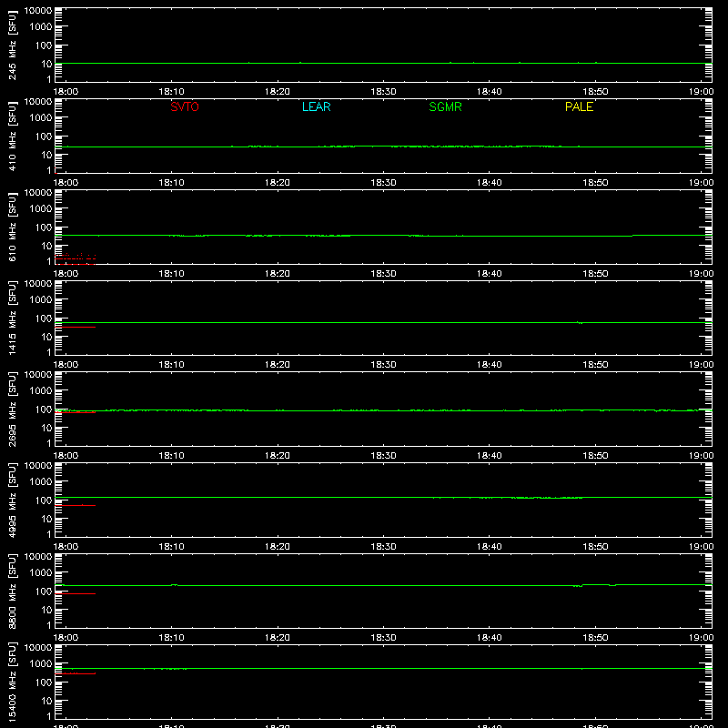Image resolution: width=728 pixels, height=728 pixels.
Task: Click the 10 value on 1415 MHz axis
Action: tap(47, 337)
